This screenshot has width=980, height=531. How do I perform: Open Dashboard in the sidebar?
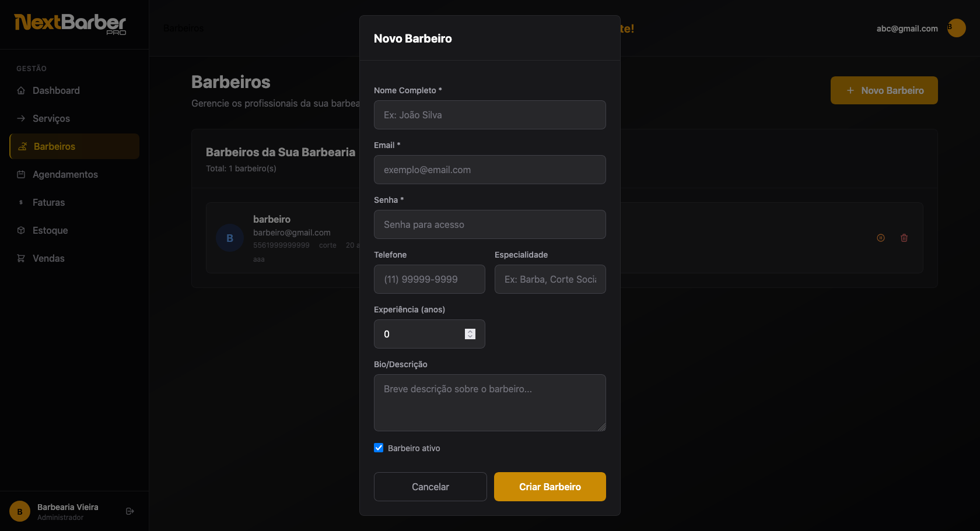click(56, 90)
